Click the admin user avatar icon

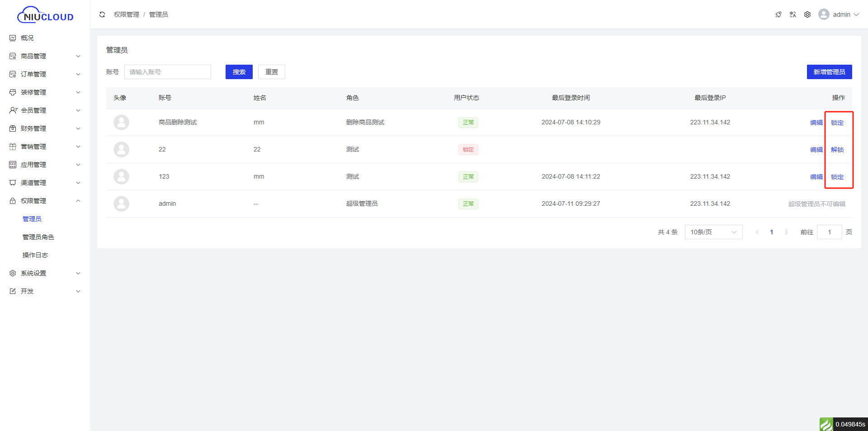824,14
